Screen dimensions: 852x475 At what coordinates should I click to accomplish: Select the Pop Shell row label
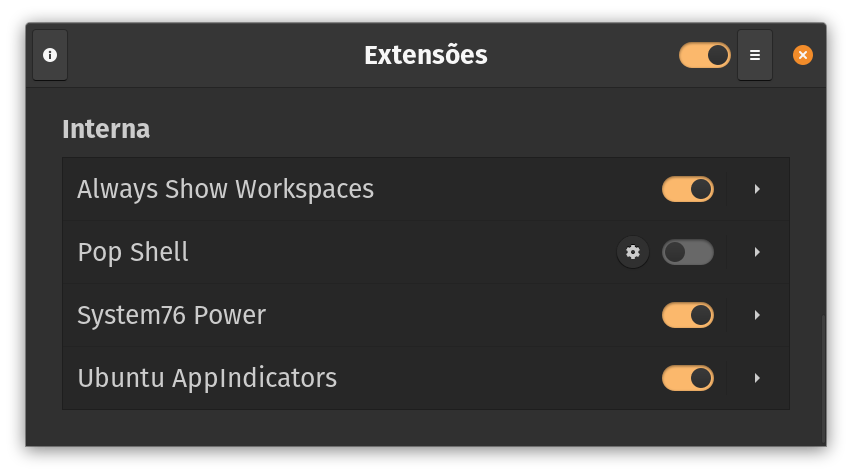coord(133,252)
